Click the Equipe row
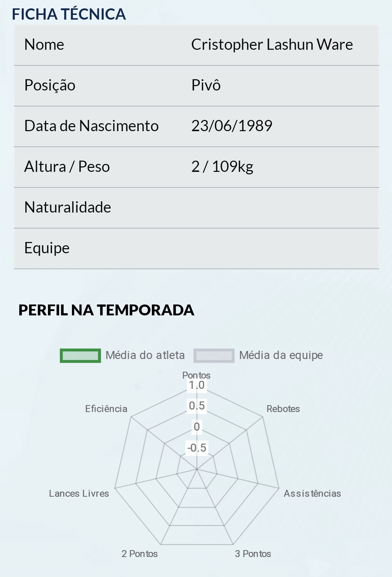The width and height of the screenshot is (392, 577). coord(196,249)
